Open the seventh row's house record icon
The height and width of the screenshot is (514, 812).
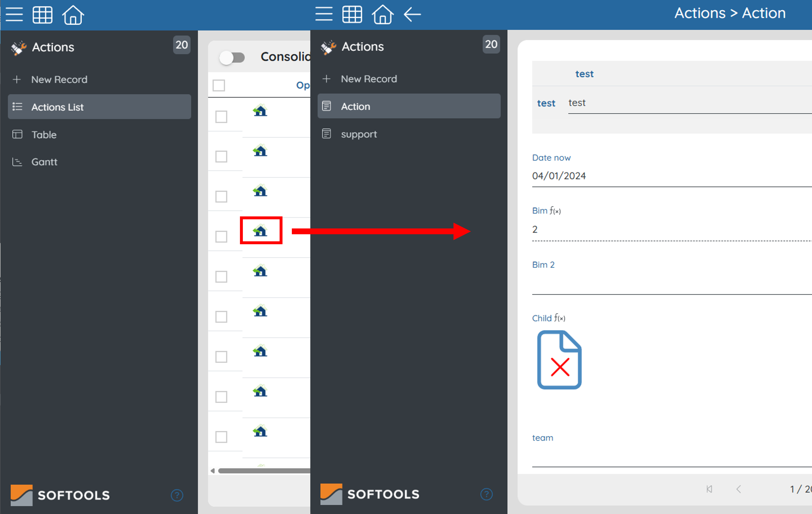[x=260, y=351]
